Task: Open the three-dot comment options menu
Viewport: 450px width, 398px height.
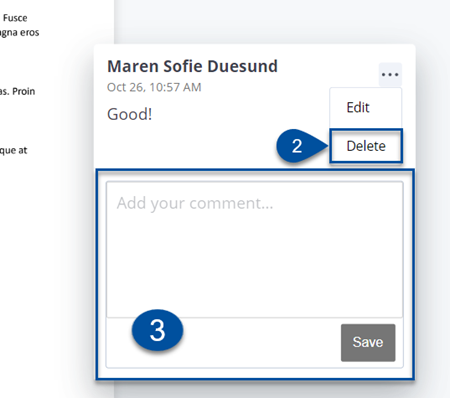Action: pyautogui.click(x=390, y=74)
